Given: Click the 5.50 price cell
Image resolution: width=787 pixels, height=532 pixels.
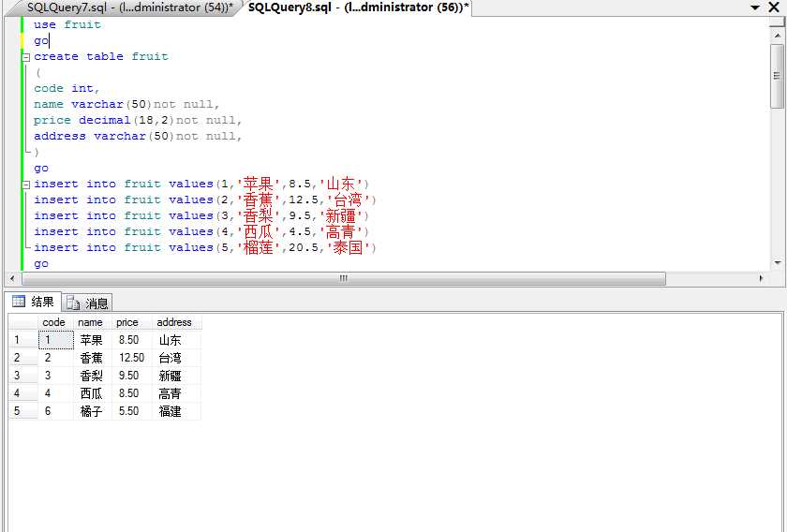Looking at the screenshot, I should click(x=131, y=411).
